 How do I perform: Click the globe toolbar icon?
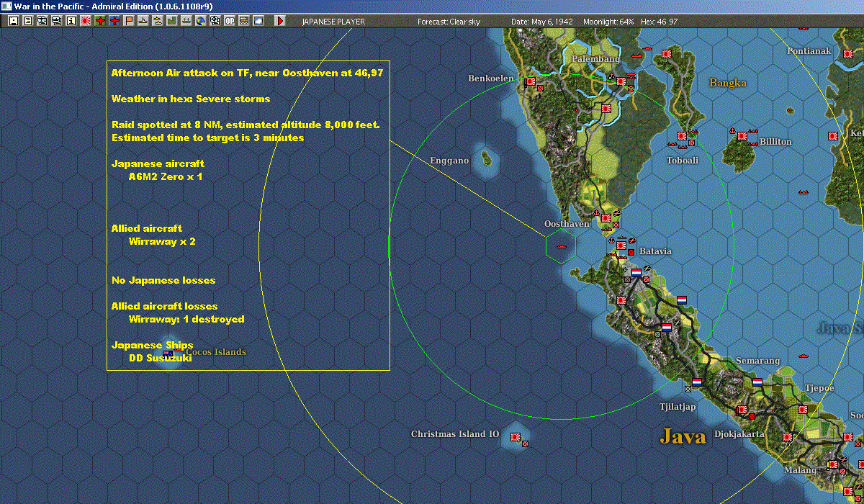tap(200, 21)
